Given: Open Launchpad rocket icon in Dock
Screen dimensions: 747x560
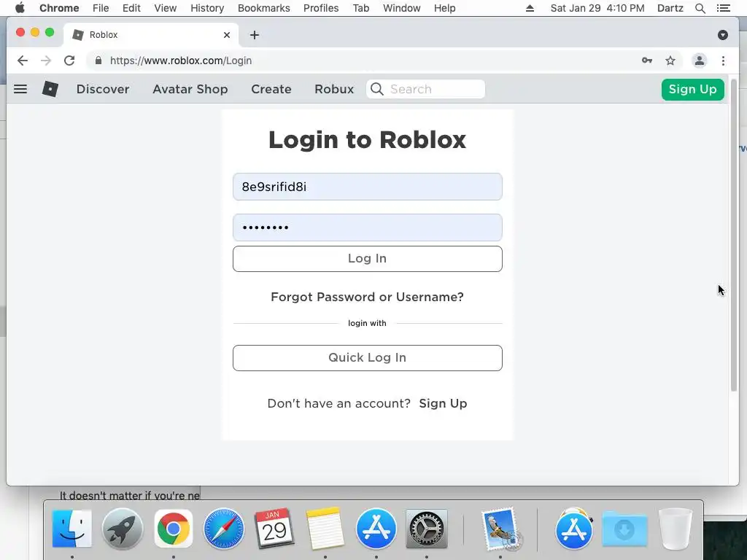Looking at the screenshot, I should click(x=123, y=529).
